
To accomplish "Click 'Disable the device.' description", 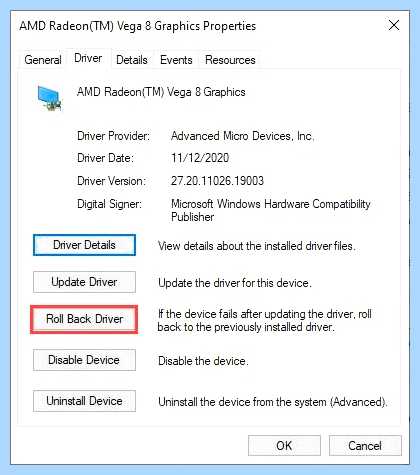I will (203, 361).
